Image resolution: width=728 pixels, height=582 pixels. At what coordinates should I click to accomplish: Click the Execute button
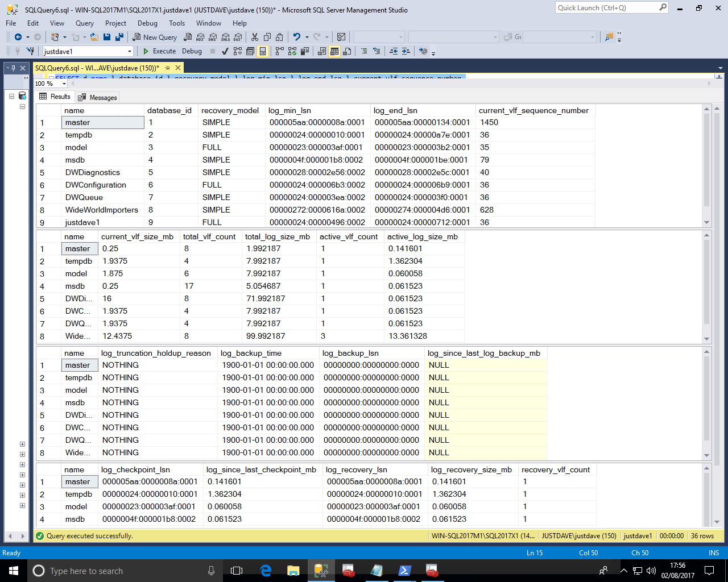click(x=159, y=51)
